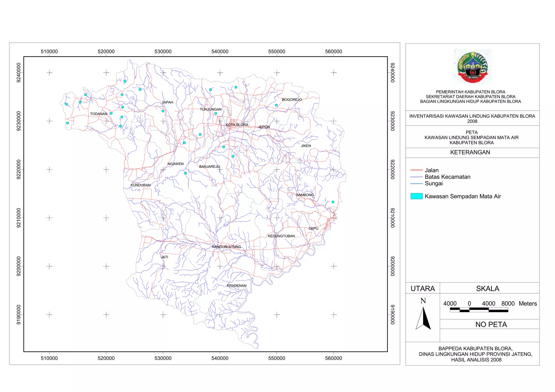
Task: Click the north arrow compass symbol
Action: coord(423,318)
